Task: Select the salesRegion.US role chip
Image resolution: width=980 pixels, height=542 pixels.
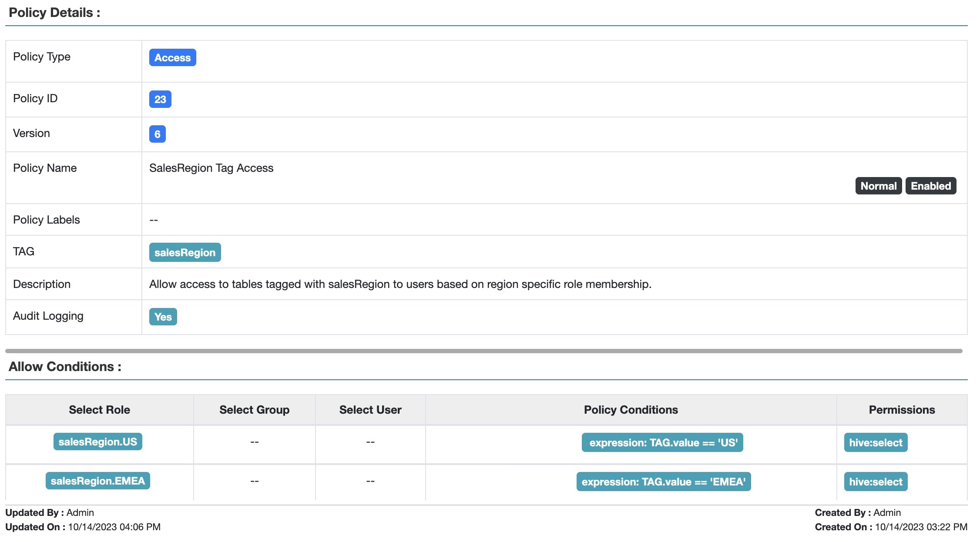Action: click(97, 442)
